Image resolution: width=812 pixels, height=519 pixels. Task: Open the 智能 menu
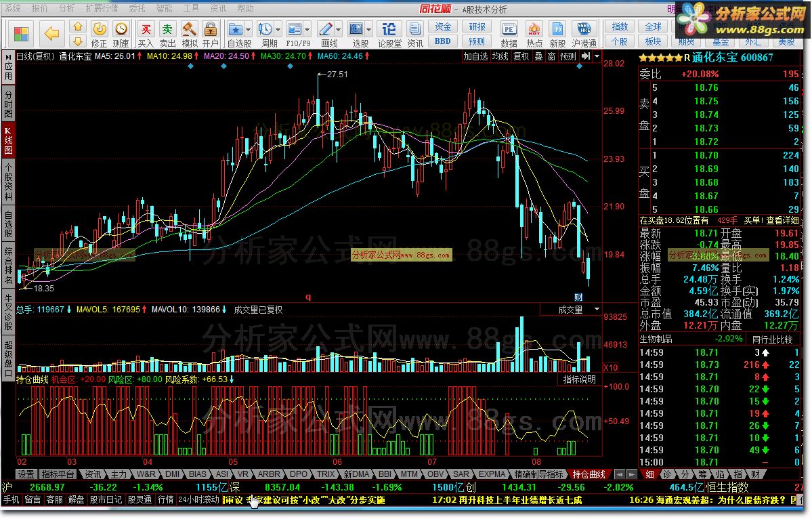pos(164,8)
